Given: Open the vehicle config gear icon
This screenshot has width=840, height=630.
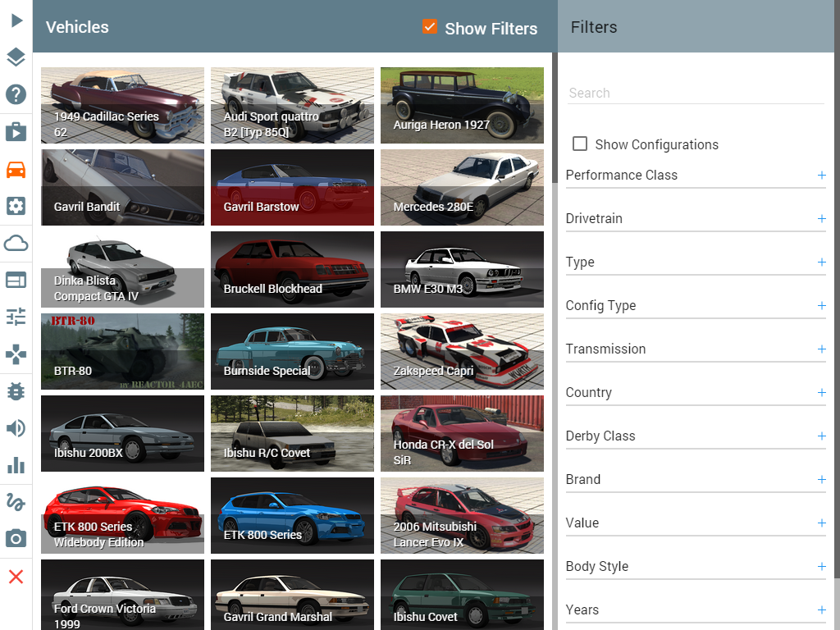Looking at the screenshot, I should click(x=16, y=206).
